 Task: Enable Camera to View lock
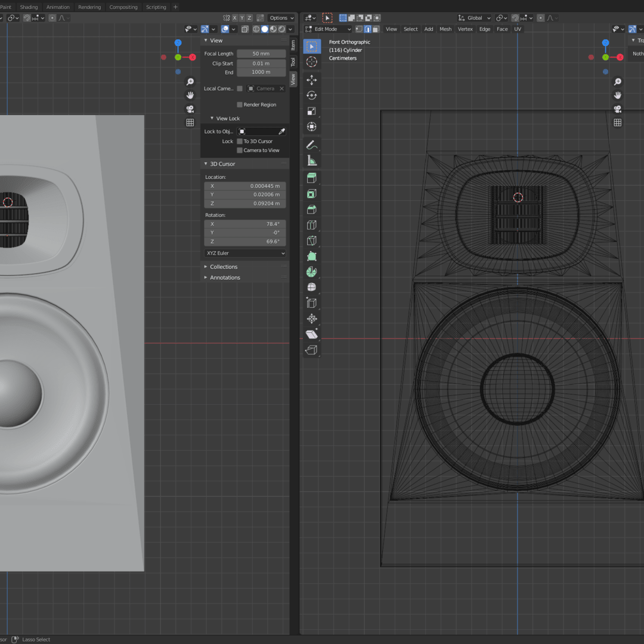[x=240, y=150]
